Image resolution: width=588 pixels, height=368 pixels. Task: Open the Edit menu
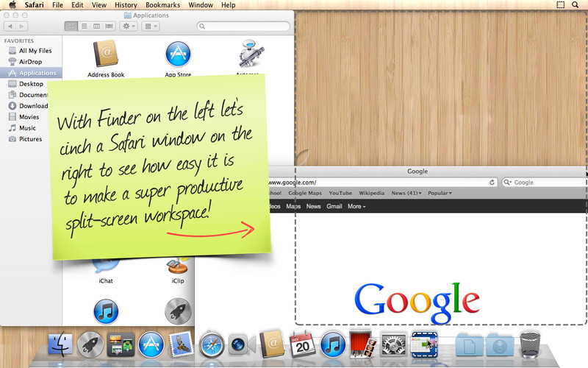[x=77, y=5]
